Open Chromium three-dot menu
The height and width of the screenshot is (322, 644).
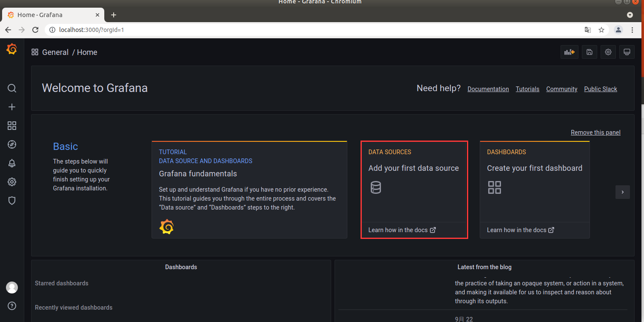tap(633, 30)
